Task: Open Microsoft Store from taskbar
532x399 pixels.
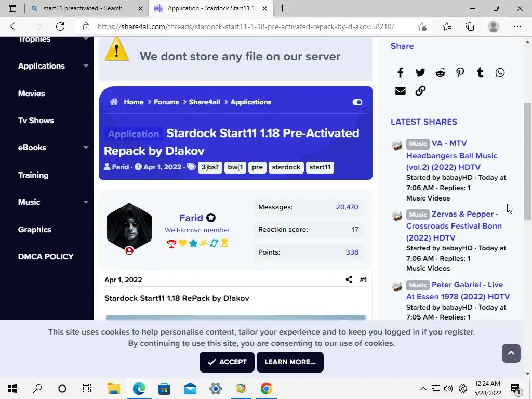Action: click(164, 389)
